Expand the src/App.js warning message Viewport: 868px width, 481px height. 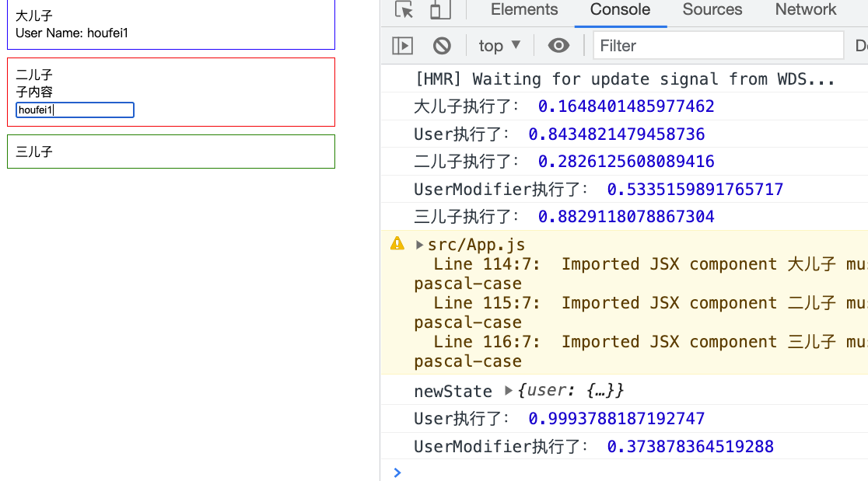pos(420,245)
